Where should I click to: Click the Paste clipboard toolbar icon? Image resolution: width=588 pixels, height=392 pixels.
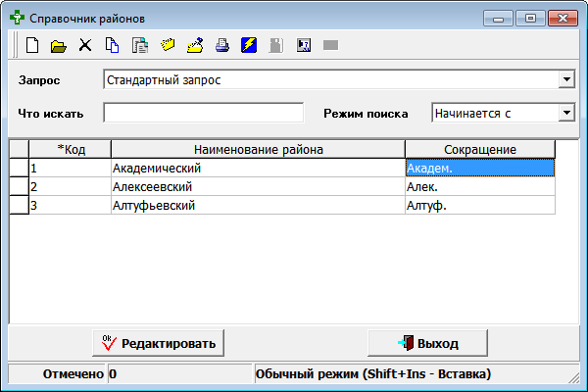139,45
